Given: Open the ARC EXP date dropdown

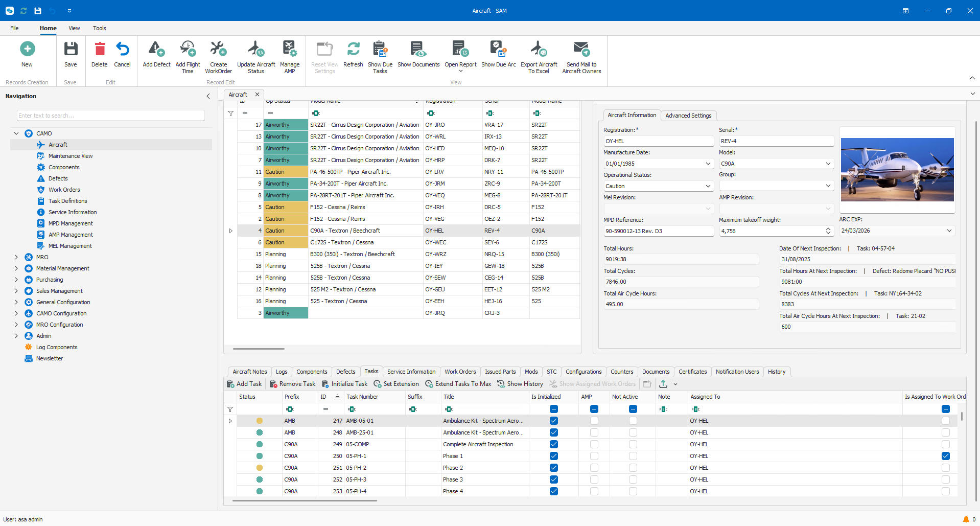Looking at the screenshot, I should [949, 231].
